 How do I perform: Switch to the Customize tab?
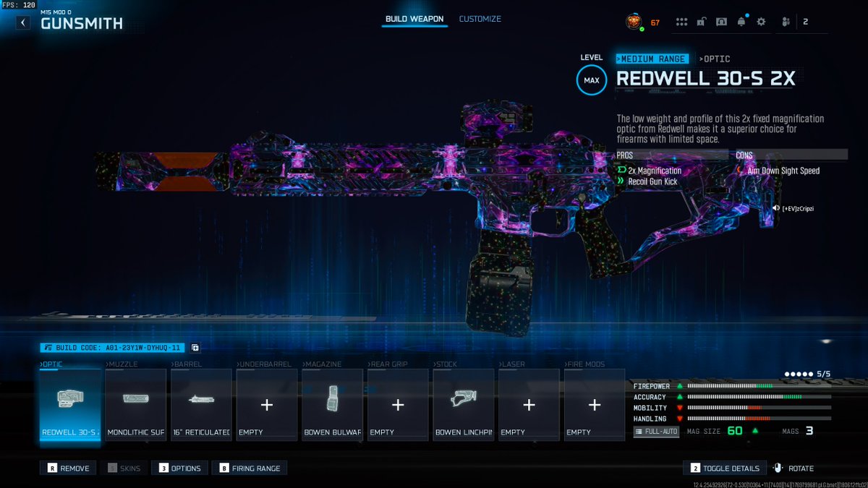click(x=480, y=19)
